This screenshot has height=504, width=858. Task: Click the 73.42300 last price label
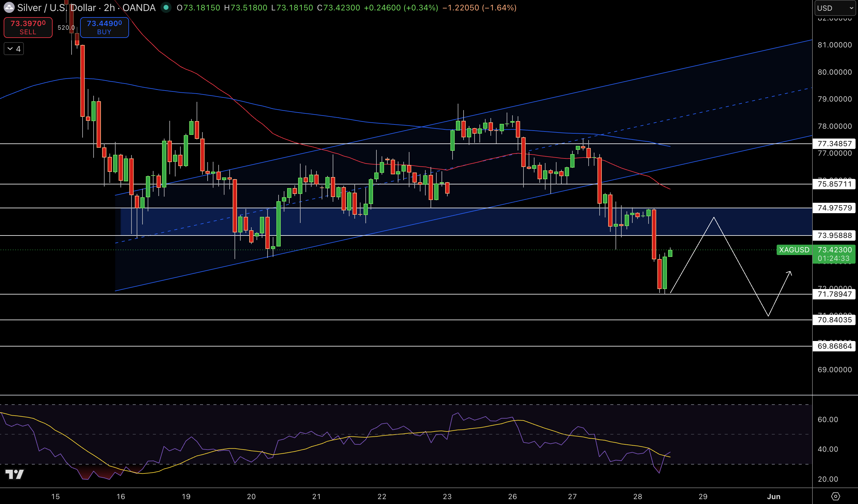(x=834, y=250)
